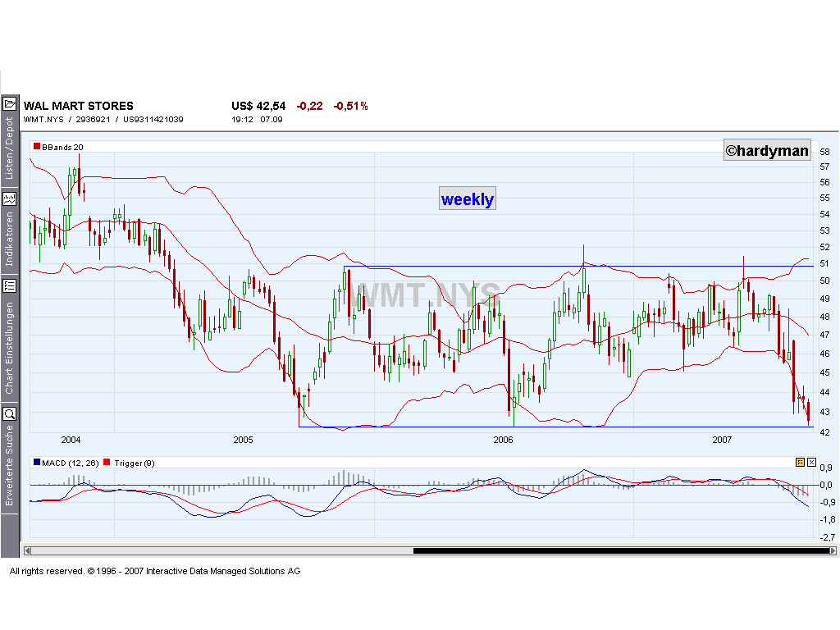The width and height of the screenshot is (840, 630).
Task: Select the WMT.NYS instrument label
Action: (43, 119)
